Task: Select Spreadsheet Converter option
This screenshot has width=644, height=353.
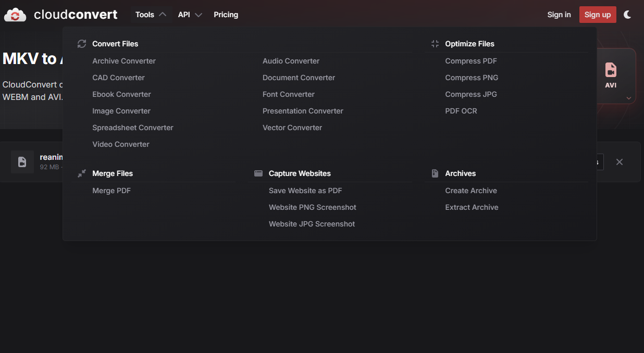Action: click(133, 128)
